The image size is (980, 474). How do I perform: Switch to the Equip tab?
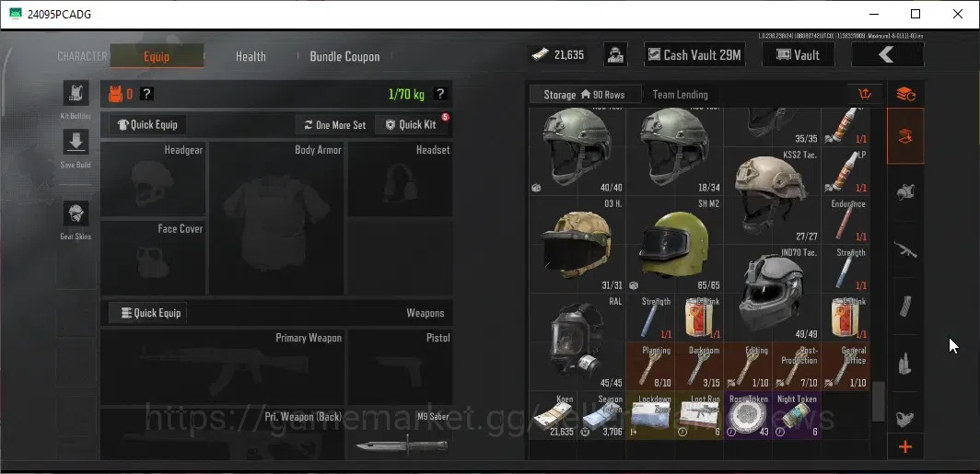(157, 56)
